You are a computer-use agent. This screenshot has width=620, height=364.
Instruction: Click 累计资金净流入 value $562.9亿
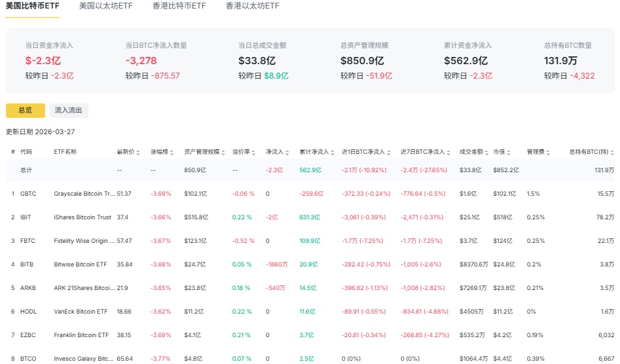point(465,61)
